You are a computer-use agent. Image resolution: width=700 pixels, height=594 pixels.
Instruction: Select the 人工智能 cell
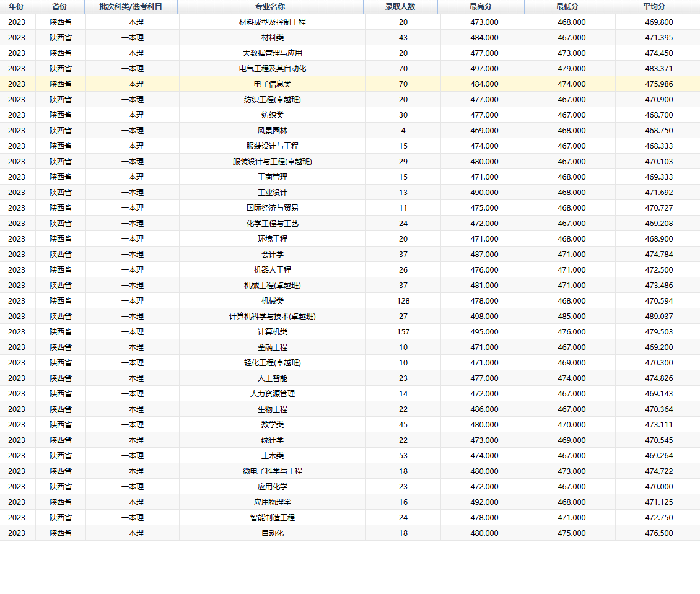273,378
